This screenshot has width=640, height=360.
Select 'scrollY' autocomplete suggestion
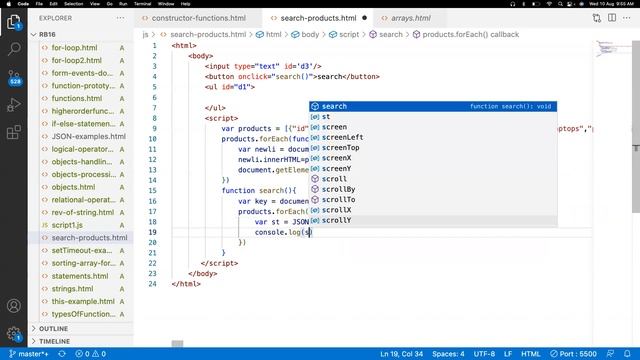(x=433, y=220)
